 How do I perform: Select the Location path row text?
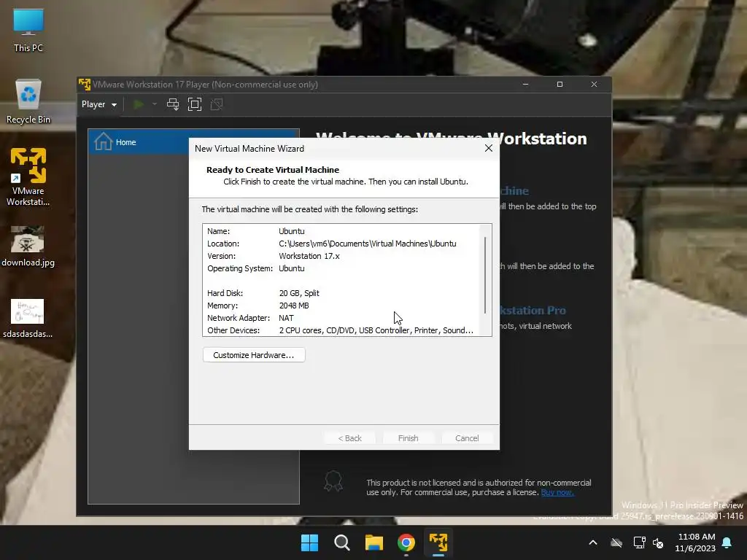[x=368, y=244]
